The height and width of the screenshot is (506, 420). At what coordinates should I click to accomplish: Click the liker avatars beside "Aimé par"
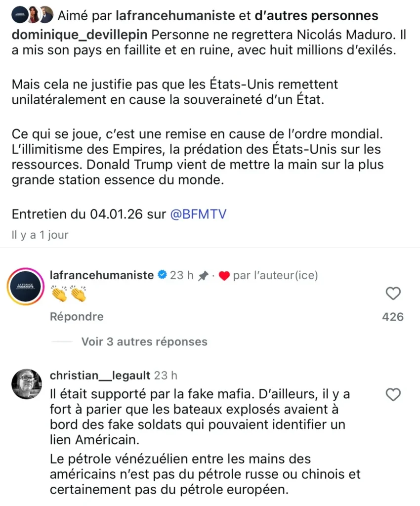pyautogui.click(x=32, y=15)
